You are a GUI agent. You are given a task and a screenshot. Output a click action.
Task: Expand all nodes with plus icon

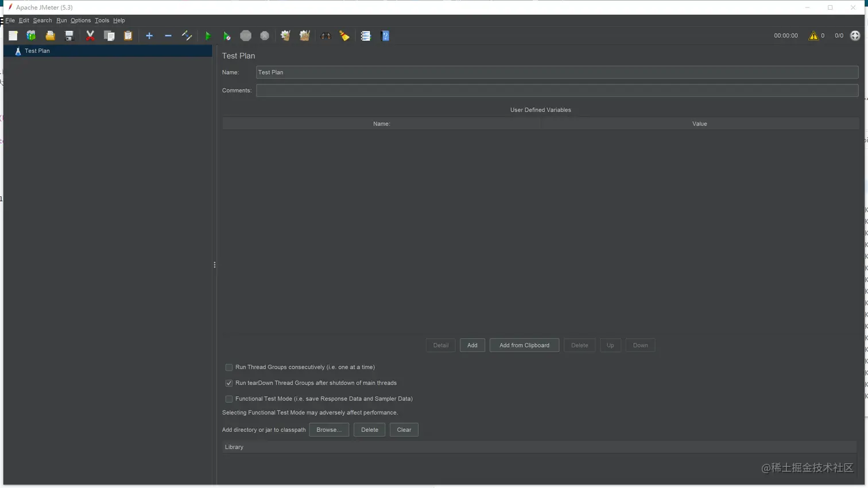point(149,36)
